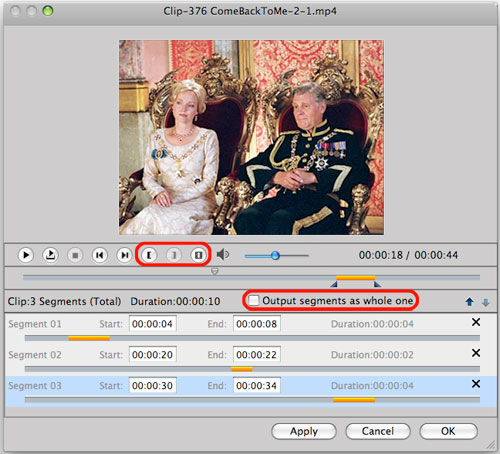The image size is (500, 454).
Task: Click Segment 03 orange range bar
Action: pos(354,400)
